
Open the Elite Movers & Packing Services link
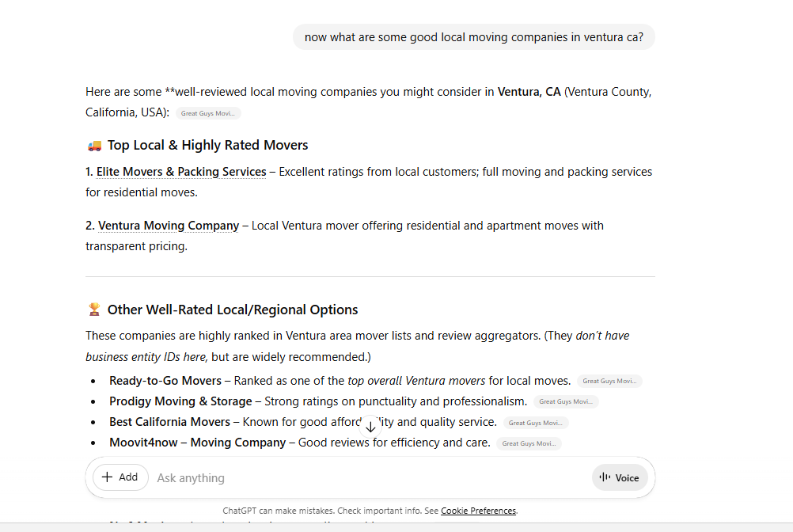tap(181, 172)
